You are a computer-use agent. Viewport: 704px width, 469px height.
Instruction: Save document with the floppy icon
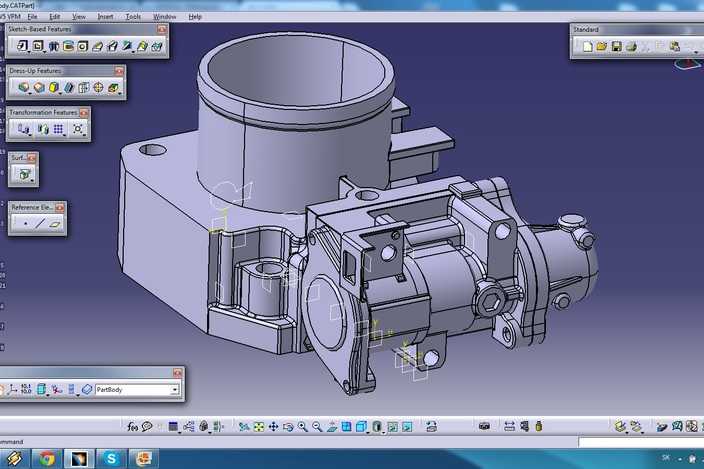617,46
